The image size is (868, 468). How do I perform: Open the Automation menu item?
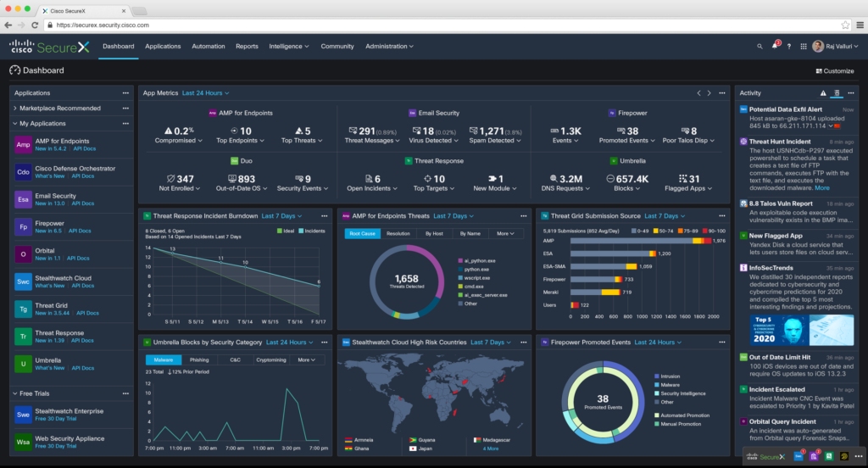point(208,47)
